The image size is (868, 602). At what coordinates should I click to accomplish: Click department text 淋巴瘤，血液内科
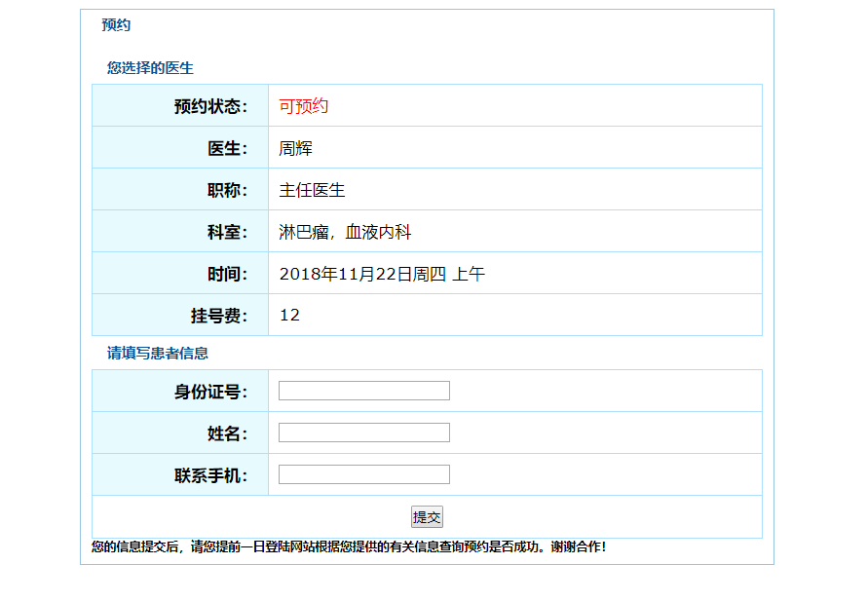(x=346, y=232)
